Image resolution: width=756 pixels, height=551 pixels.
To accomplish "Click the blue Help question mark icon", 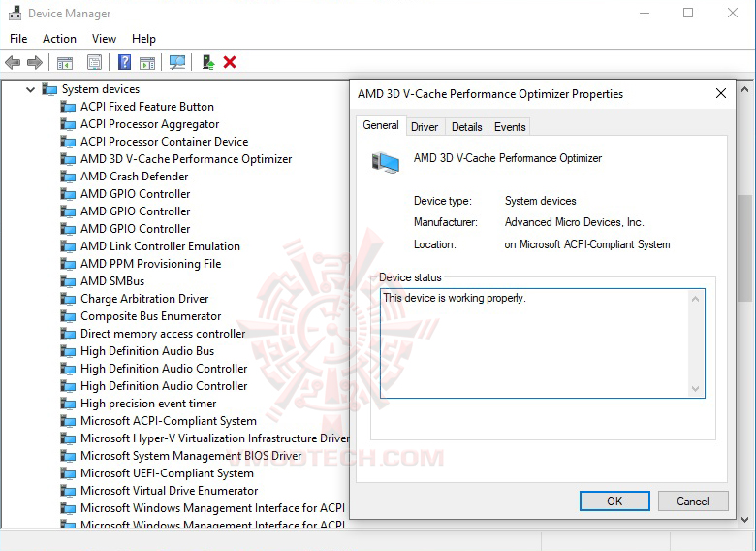I will click(124, 62).
